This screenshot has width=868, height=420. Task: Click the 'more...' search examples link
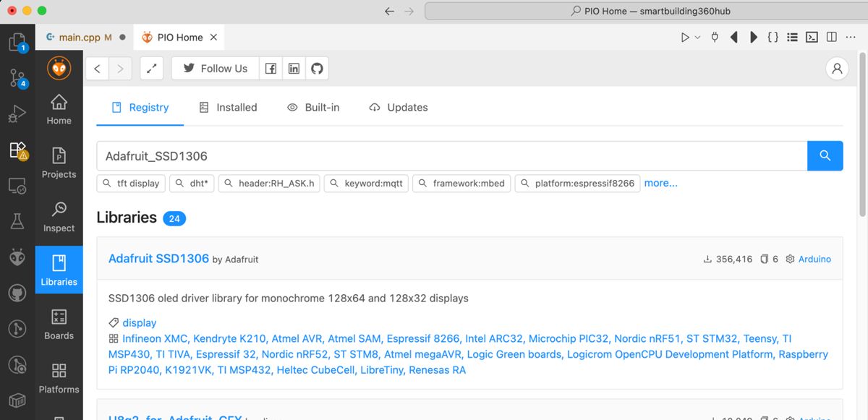660,183
